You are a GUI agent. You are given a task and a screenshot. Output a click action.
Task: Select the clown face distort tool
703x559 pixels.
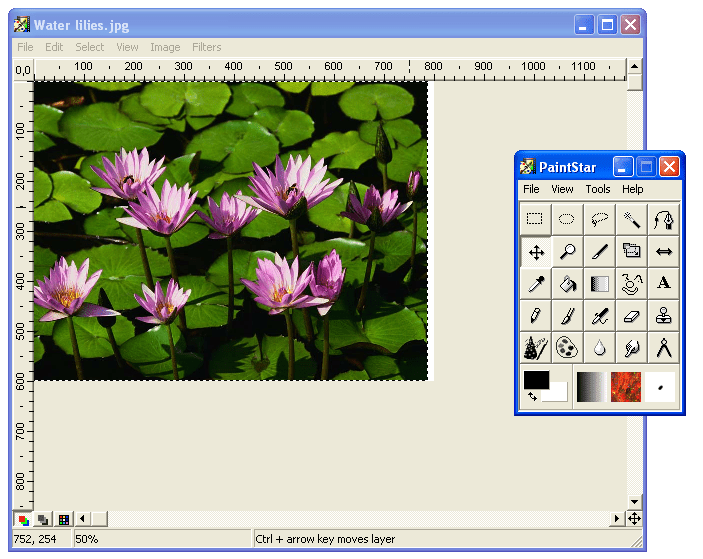632,283
